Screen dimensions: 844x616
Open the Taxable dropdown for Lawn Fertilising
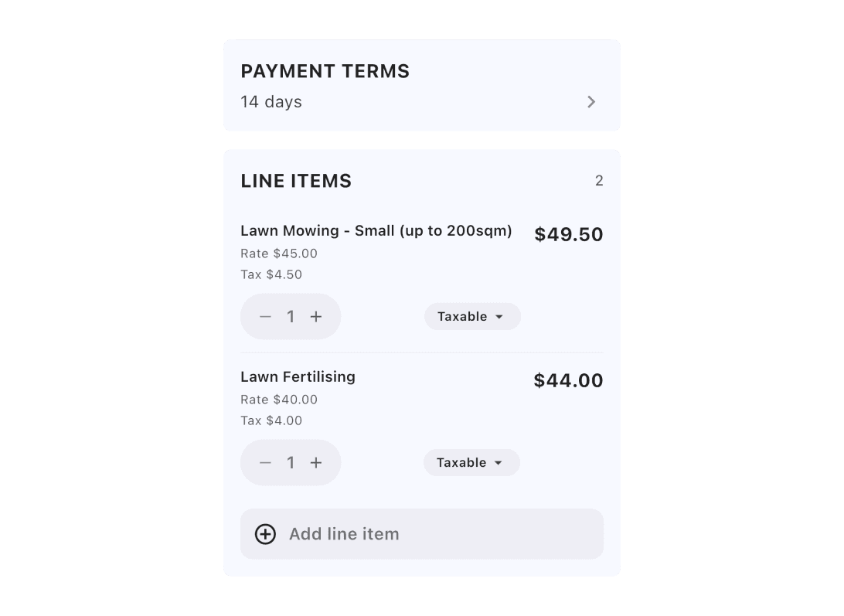(471, 462)
